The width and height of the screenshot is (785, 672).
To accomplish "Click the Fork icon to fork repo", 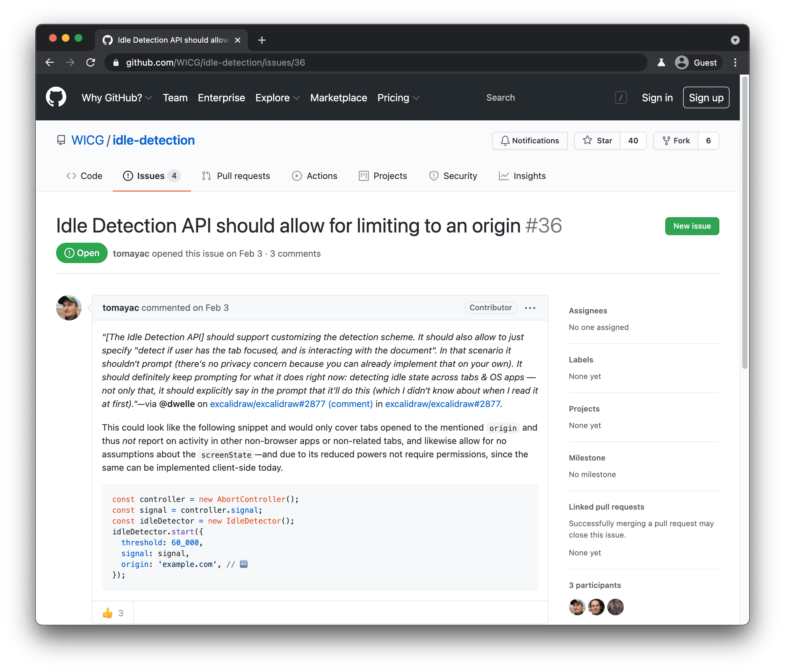I will tap(676, 140).
